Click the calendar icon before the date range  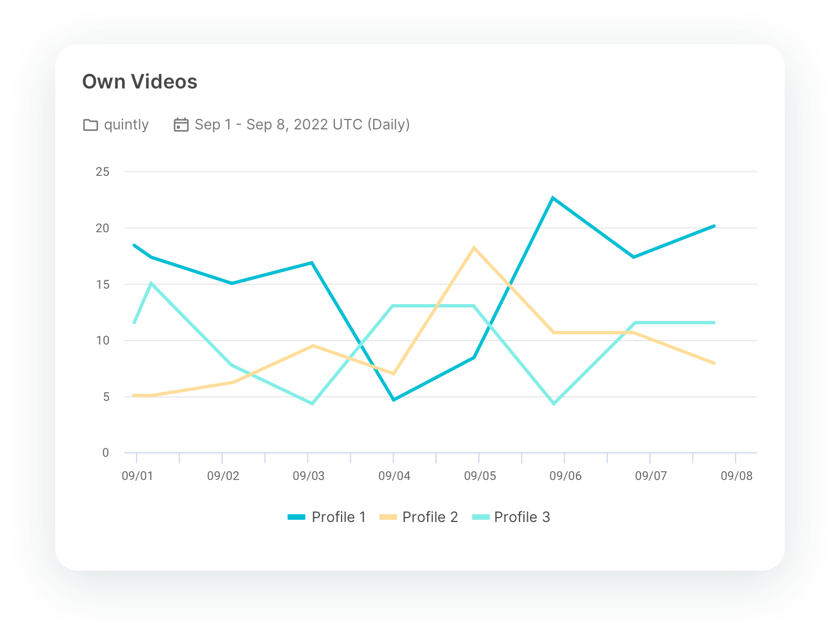click(181, 124)
